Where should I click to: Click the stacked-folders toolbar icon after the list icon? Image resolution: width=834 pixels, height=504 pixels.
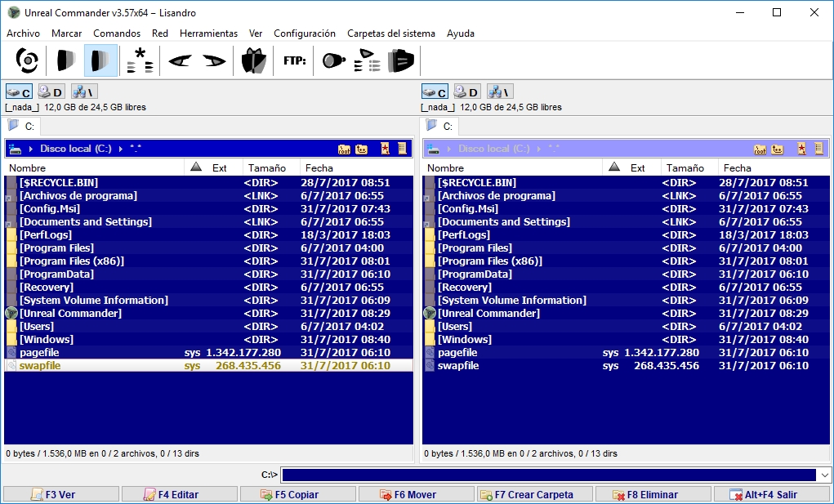pyautogui.click(x=400, y=60)
